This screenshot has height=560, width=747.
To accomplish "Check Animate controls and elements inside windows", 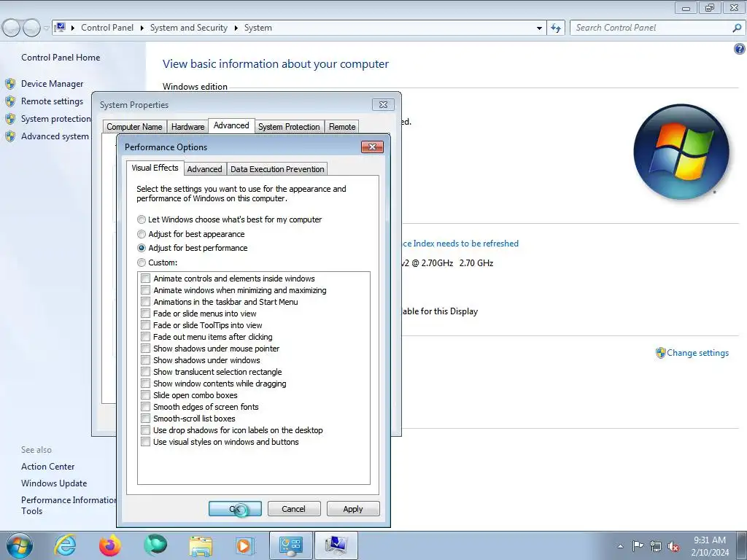I will [146, 279].
